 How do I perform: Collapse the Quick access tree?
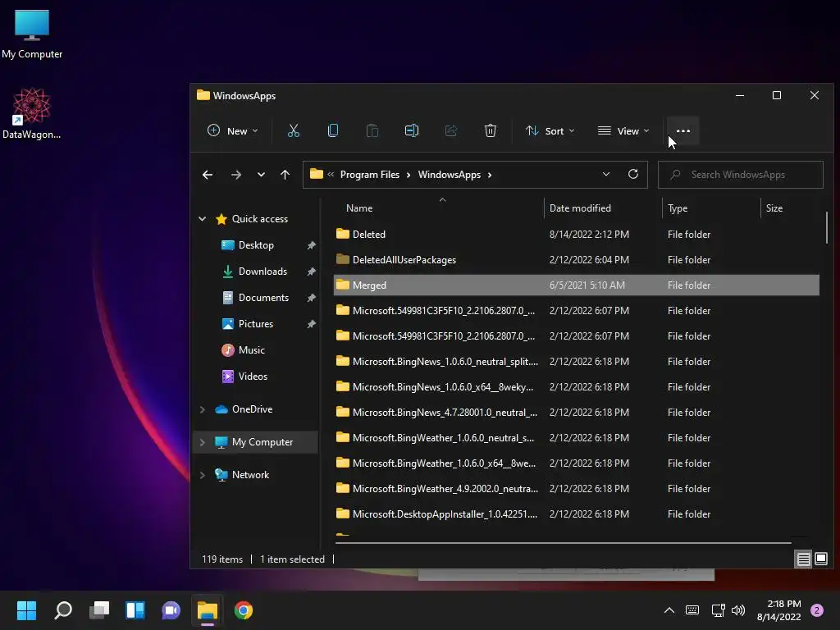(x=203, y=218)
